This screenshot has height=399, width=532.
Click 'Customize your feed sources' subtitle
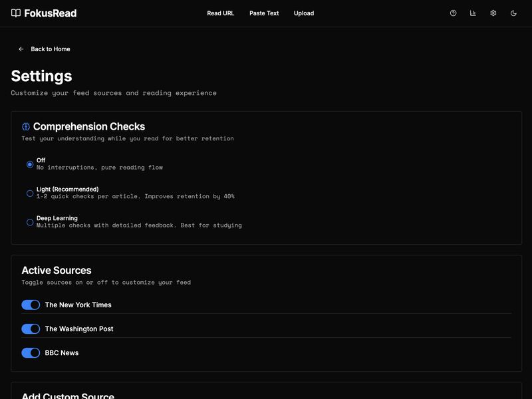pos(114,93)
